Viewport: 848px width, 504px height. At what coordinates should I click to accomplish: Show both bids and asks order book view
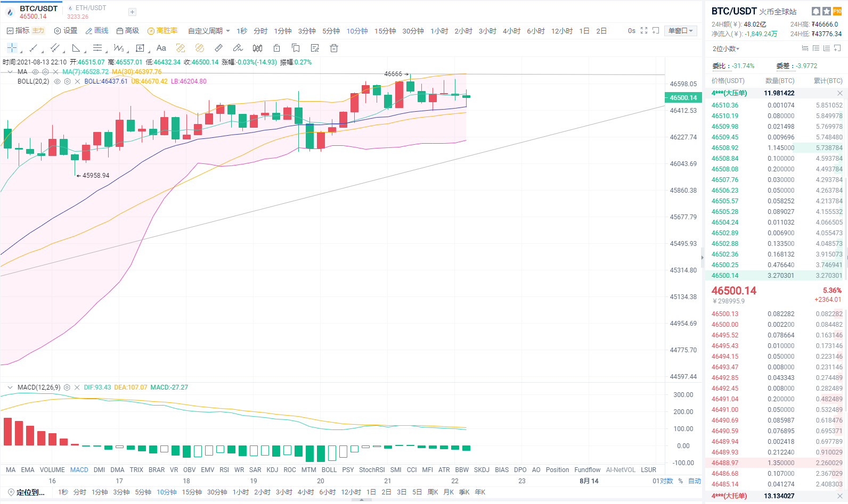(805, 48)
